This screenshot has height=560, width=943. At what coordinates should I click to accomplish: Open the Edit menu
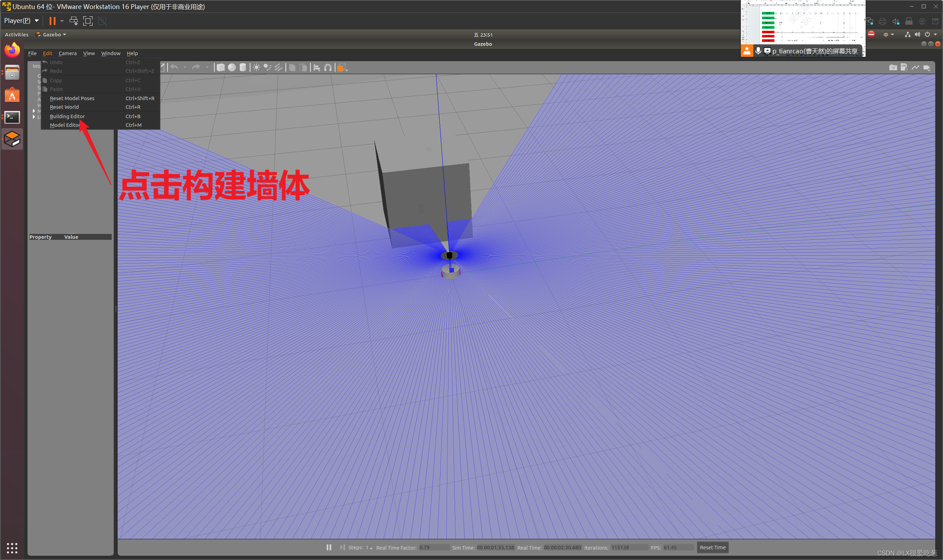click(47, 53)
